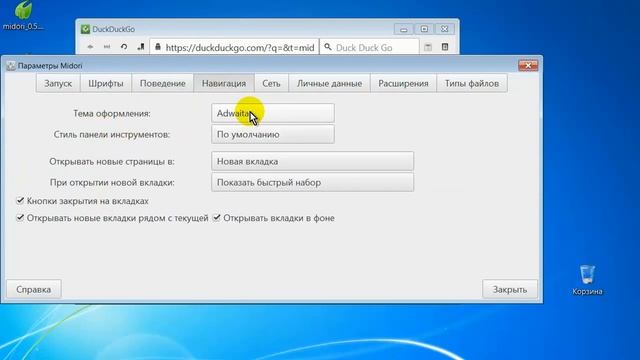Click the duckduckgo.com URL address field
Screen dimensions: 640x360
point(234,47)
